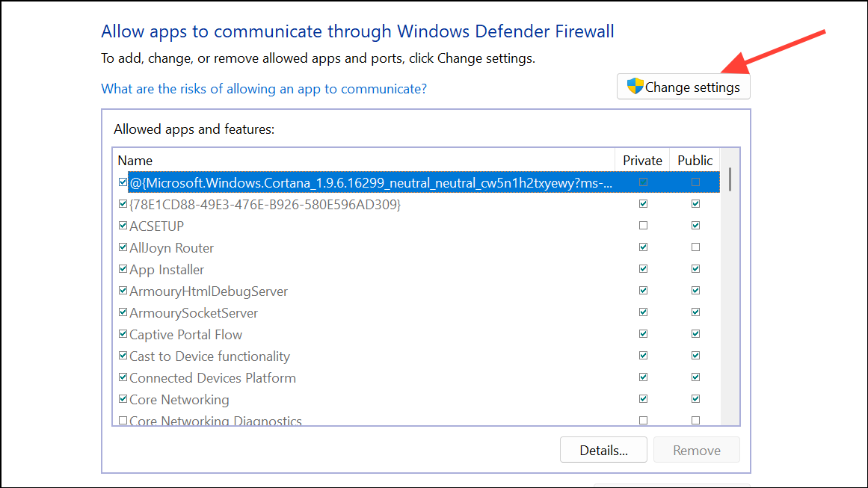
Task: Check the Core Networking Diagnostics app checkbox
Action: (x=123, y=419)
